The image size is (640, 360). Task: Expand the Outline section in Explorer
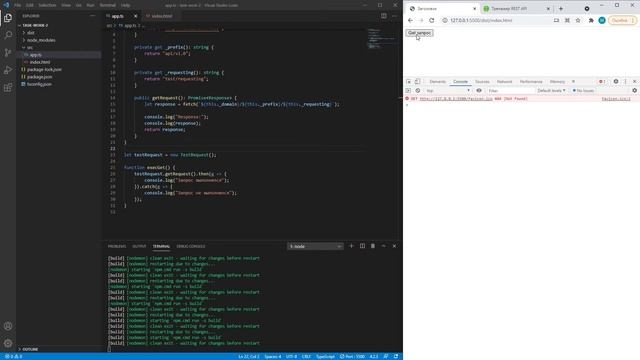pyautogui.click(x=29, y=349)
